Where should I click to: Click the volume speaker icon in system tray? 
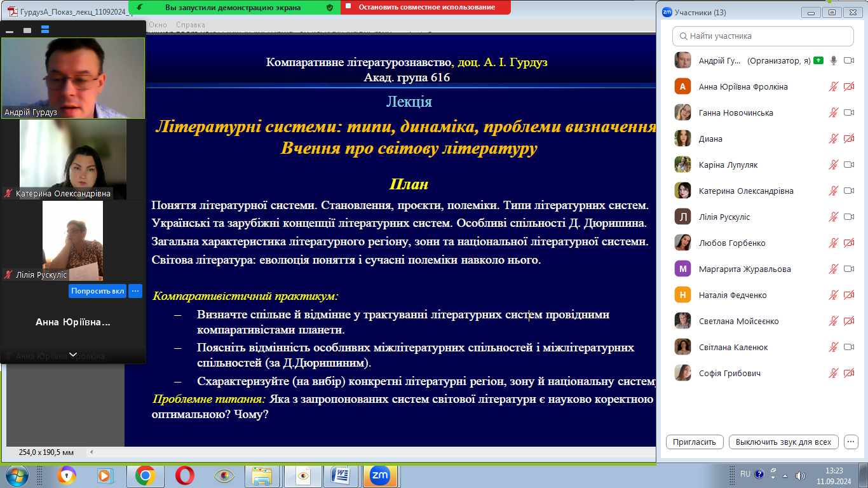tap(800, 476)
